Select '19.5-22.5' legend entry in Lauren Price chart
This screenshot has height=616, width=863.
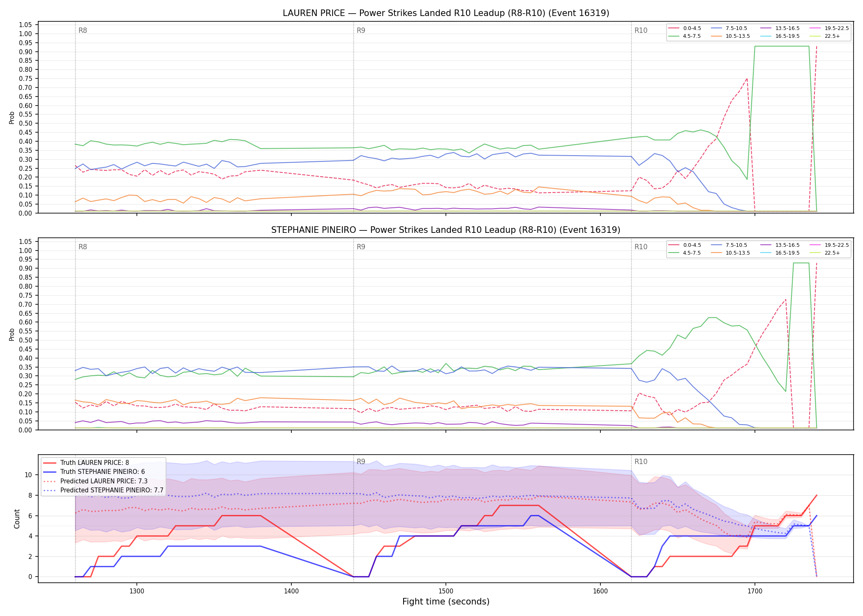[x=829, y=28]
